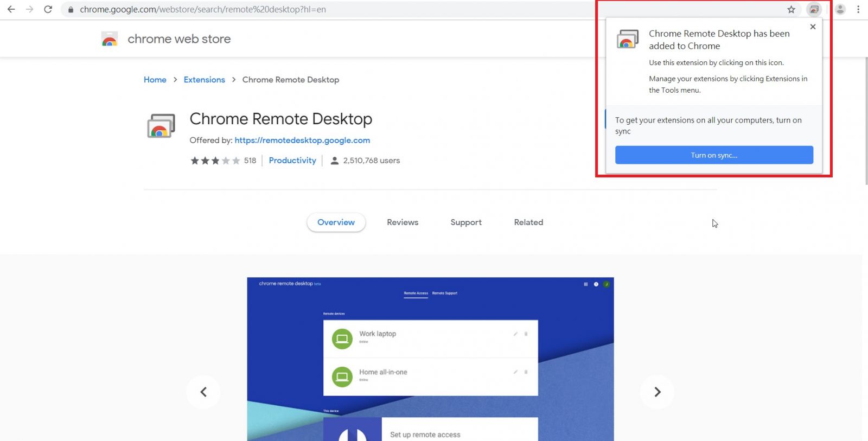
Task: Open the Extensions breadcrumb link
Action: click(x=205, y=80)
